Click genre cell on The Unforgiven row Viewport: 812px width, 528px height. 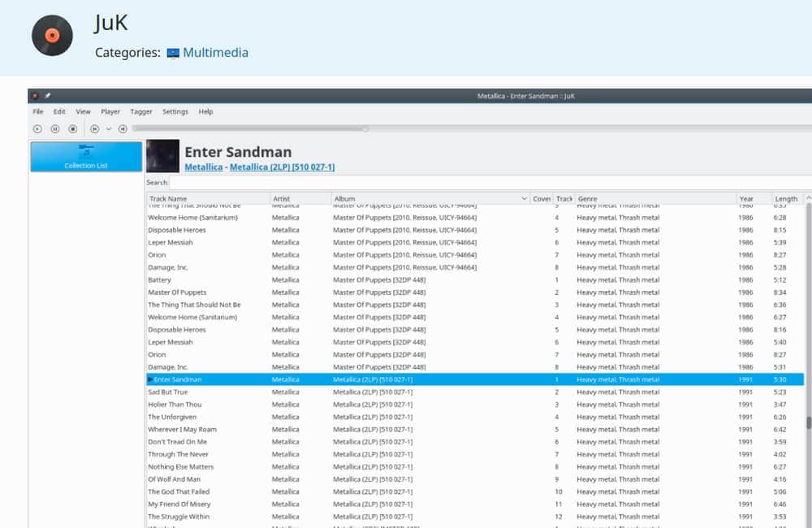(x=618, y=417)
